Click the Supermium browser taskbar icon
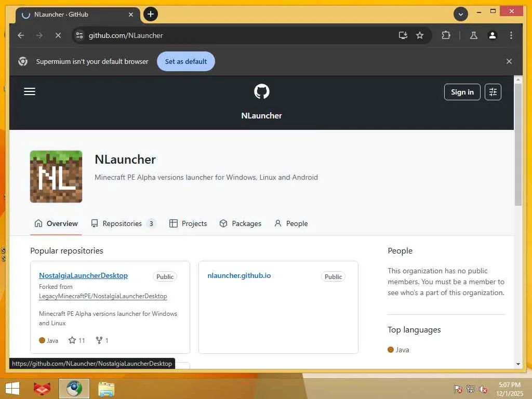This screenshot has height=399, width=532. (x=74, y=389)
